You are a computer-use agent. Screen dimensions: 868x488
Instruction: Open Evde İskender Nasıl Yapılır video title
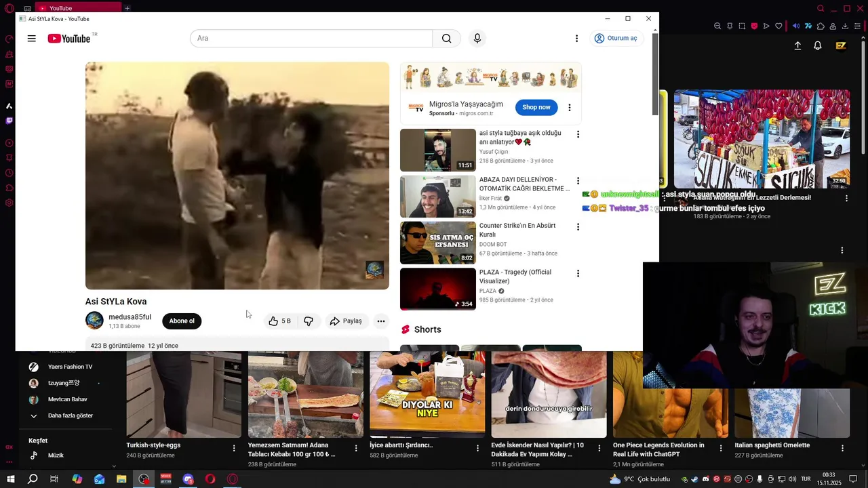pyautogui.click(x=538, y=449)
